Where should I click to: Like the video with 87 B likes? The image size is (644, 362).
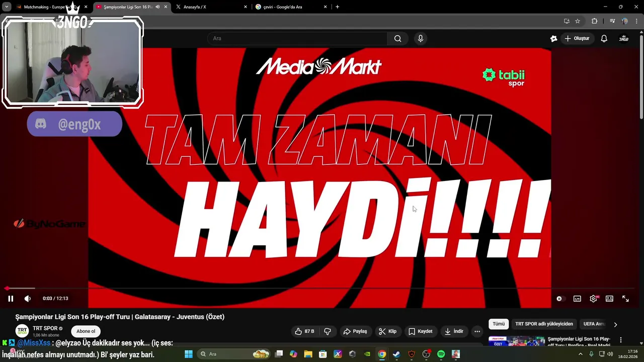point(304,331)
